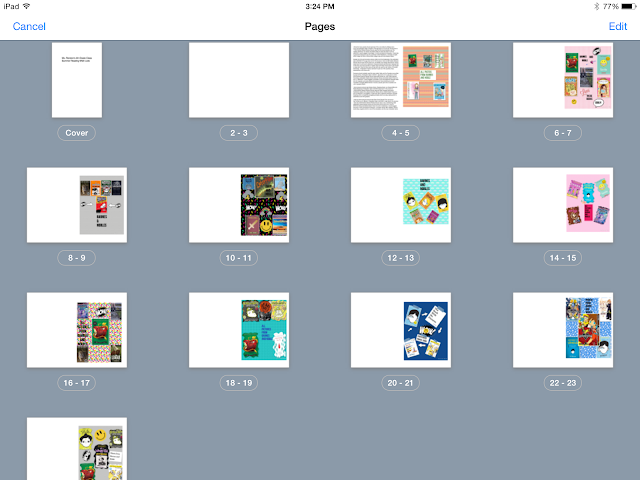
Task: Open the pages 22 - 23 spread thumbnail
Action: point(563,330)
